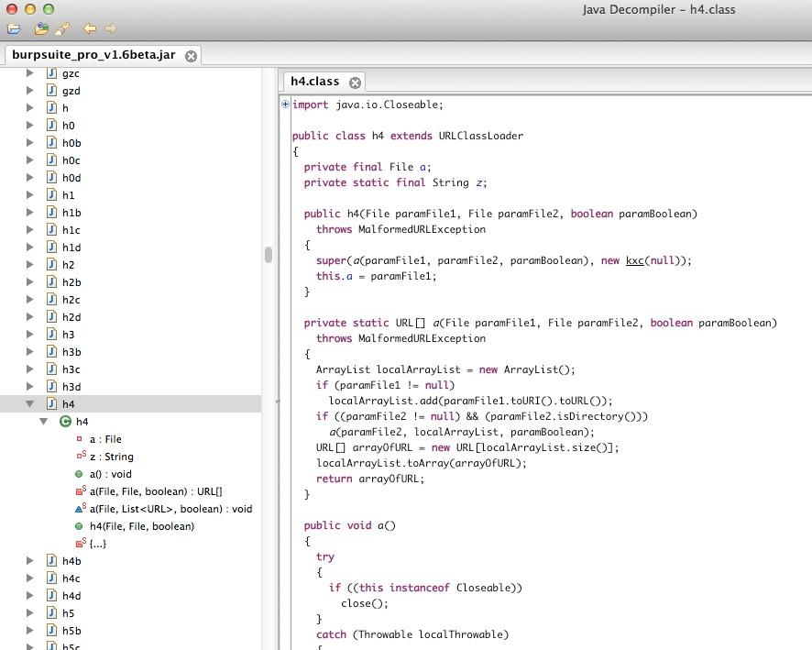The image size is (812, 650).
Task: Go back with the left arrow icon
Action: [90, 29]
